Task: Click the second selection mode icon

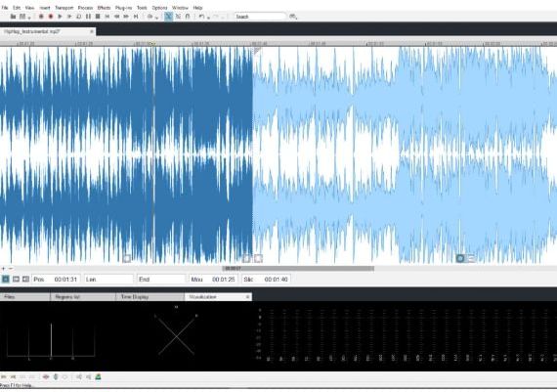Action: click(16, 279)
